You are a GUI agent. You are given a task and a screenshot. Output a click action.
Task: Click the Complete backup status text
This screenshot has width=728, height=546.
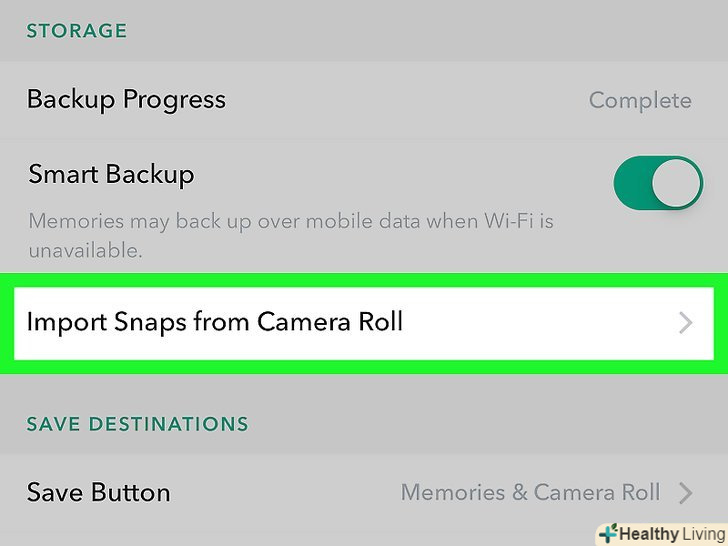[x=640, y=100]
